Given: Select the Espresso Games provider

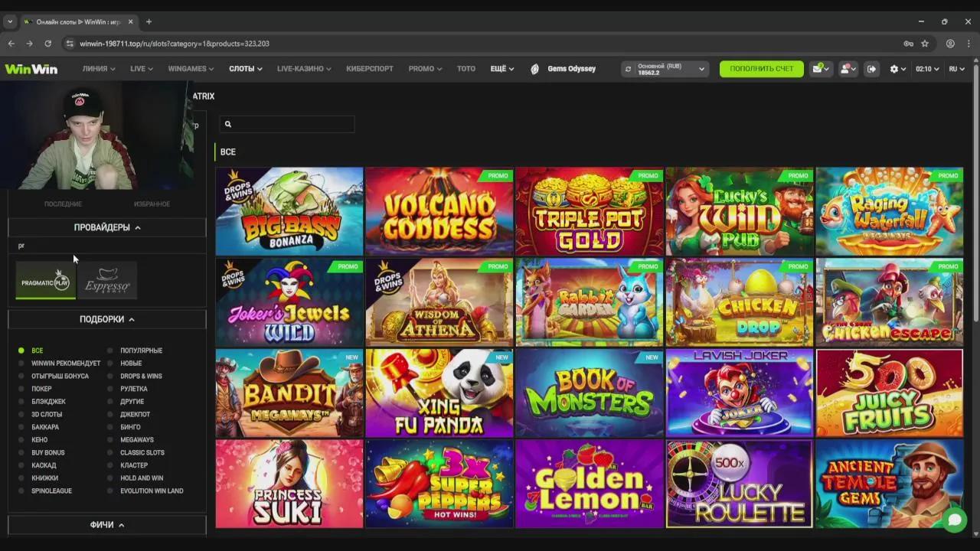Looking at the screenshot, I should tap(107, 281).
